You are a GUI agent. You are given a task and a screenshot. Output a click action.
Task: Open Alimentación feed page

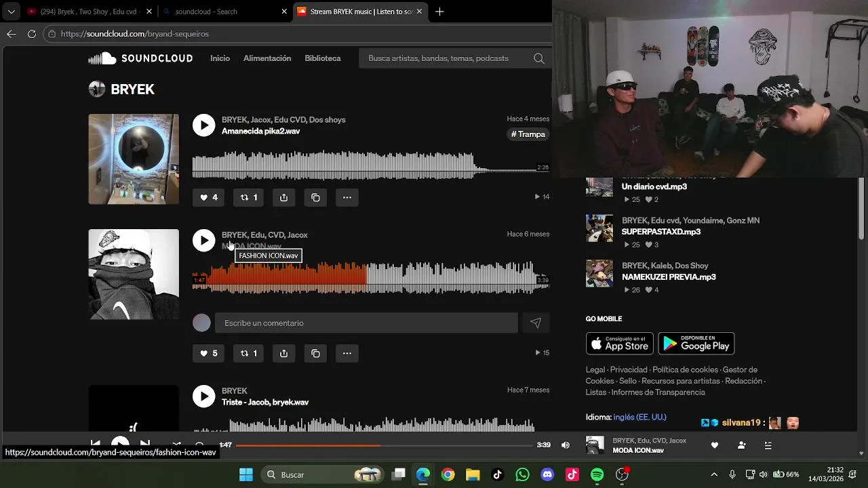(x=267, y=58)
